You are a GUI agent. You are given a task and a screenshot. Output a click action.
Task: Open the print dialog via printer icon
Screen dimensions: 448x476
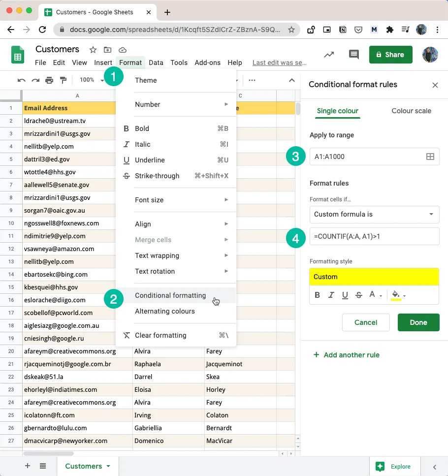coord(50,80)
